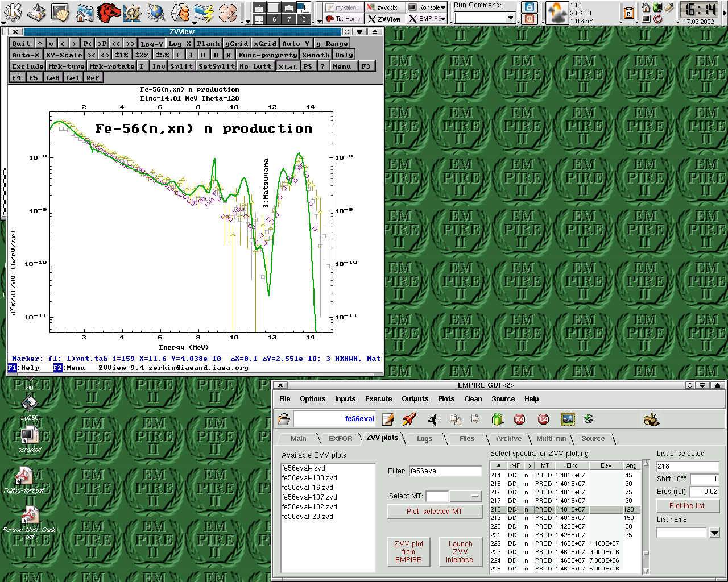The height and width of the screenshot is (582, 728).
Task: Click the weather applet icon
Action: pyautogui.click(x=557, y=13)
